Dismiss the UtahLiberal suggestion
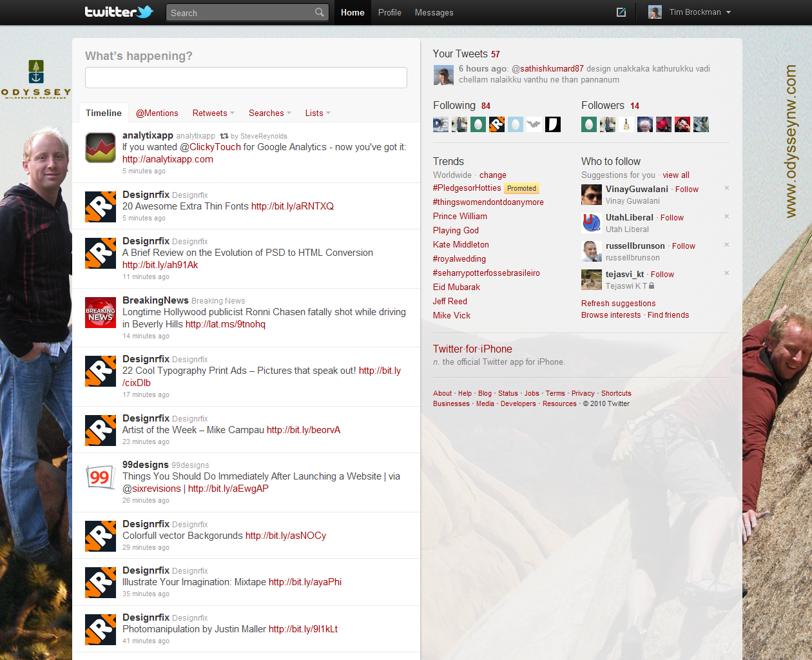Screen dimensions: 812x660 (726, 217)
